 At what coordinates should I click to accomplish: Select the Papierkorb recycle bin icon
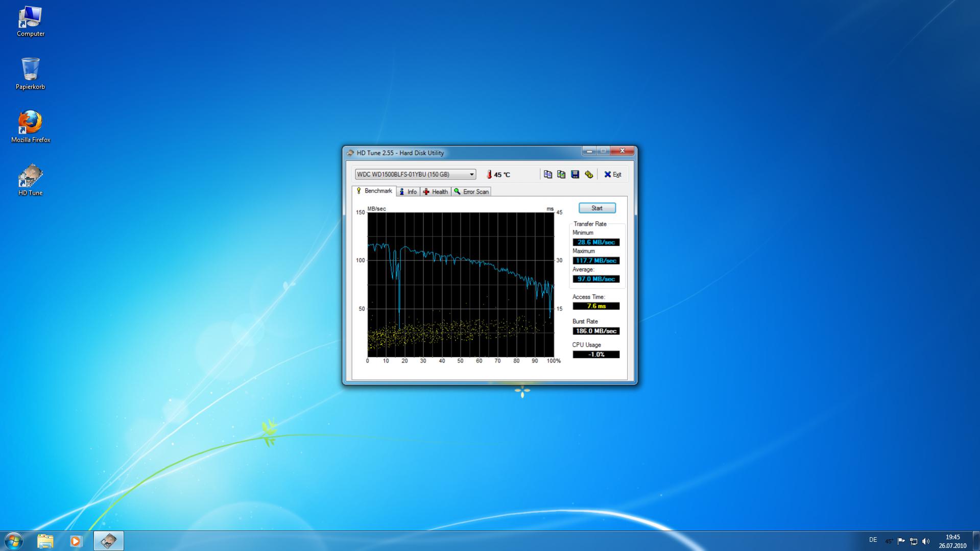(x=31, y=74)
